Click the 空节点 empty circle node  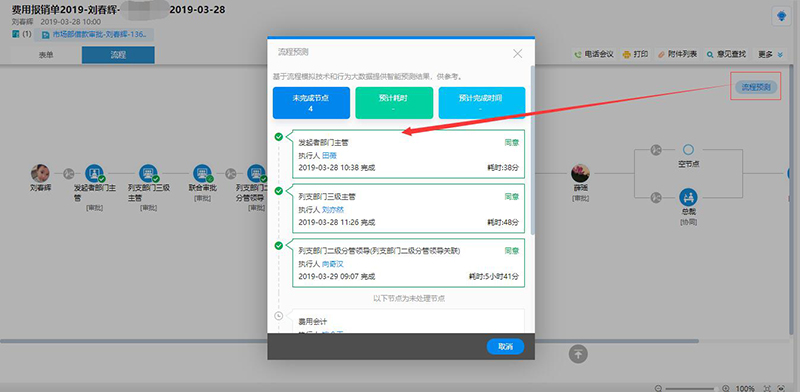pos(688,150)
